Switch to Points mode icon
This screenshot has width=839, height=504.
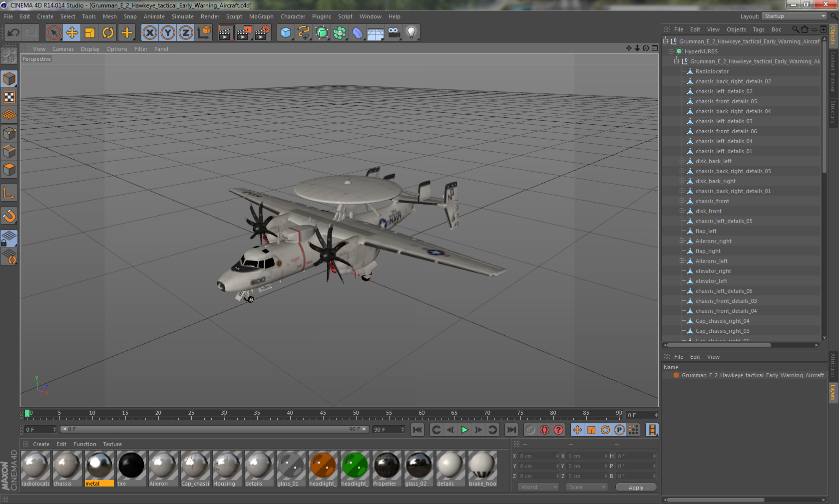click(9, 134)
